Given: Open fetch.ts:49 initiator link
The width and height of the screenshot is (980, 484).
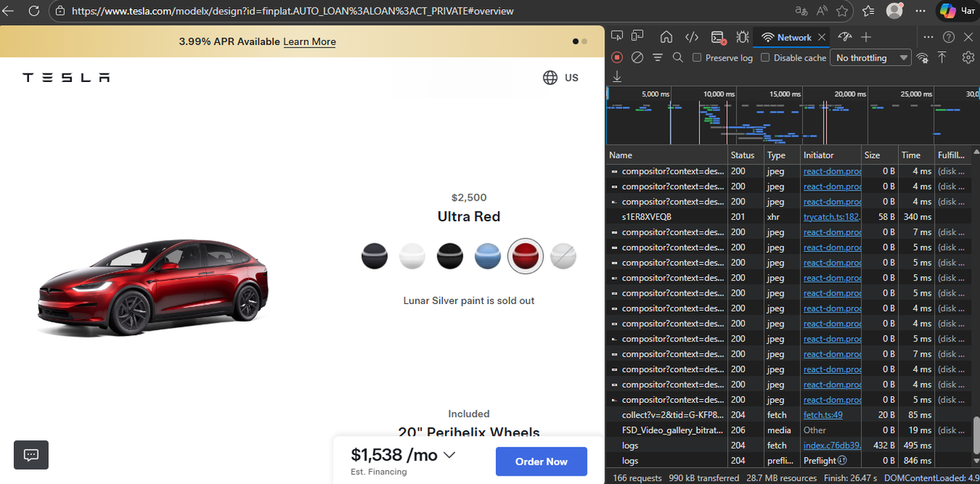Looking at the screenshot, I should point(823,415).
